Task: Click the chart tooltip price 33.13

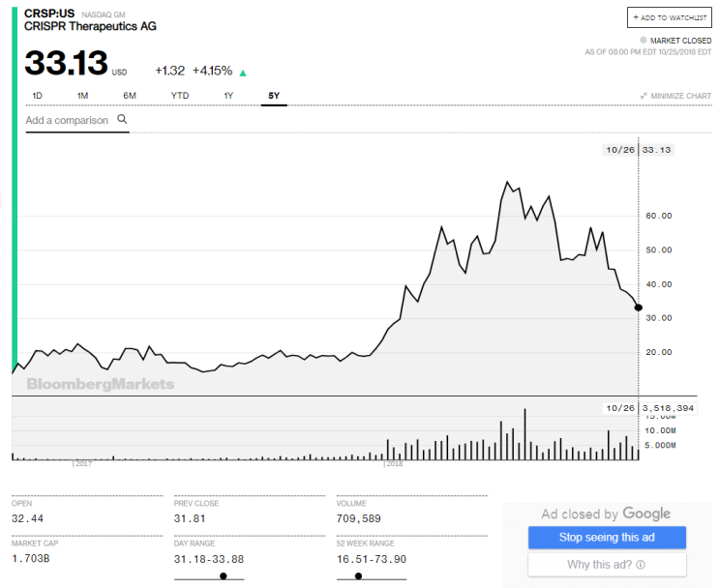Action: click(656, 150)
